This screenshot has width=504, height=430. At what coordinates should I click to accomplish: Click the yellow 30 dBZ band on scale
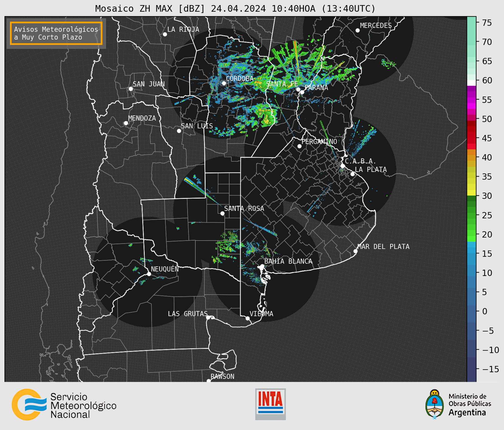tap(471, 193)
